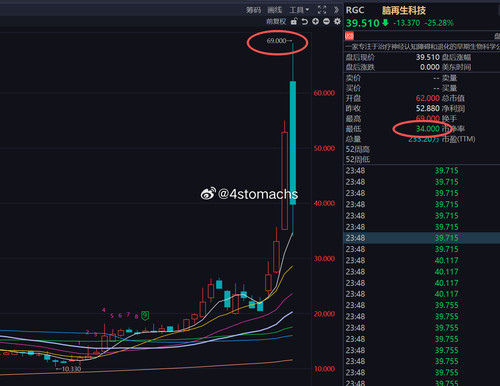Click the 10.000 price axis label
The width and height of the screenshot is (500, 386).
click(x=324, y=369)
